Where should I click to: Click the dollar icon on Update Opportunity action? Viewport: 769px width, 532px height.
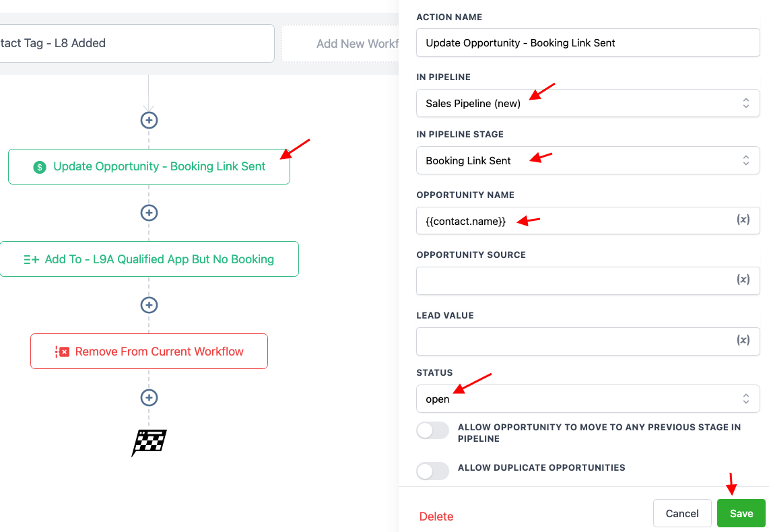[x=41, y=166]
